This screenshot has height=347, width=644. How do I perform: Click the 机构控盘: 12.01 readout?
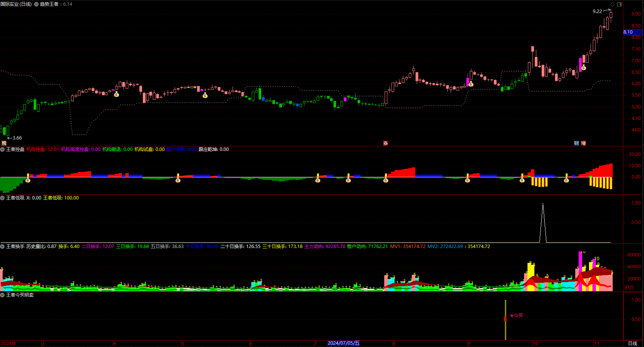coord(43,149)
